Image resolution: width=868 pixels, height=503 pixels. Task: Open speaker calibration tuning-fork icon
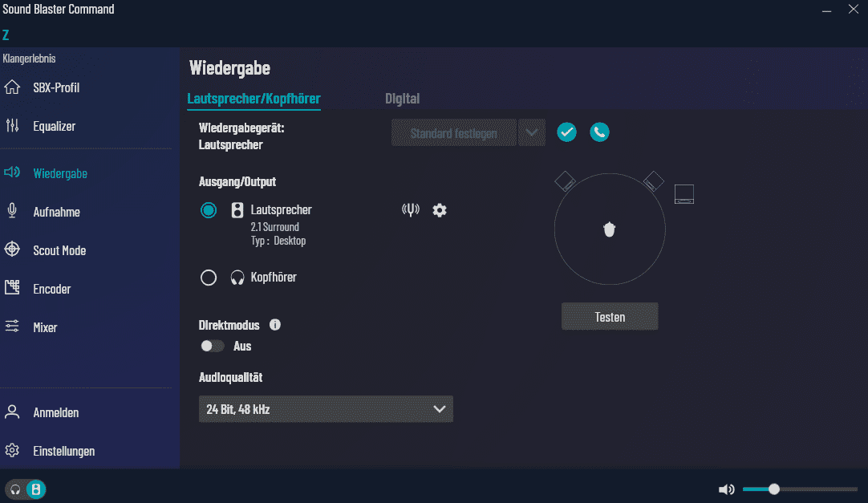pos(411,209)
